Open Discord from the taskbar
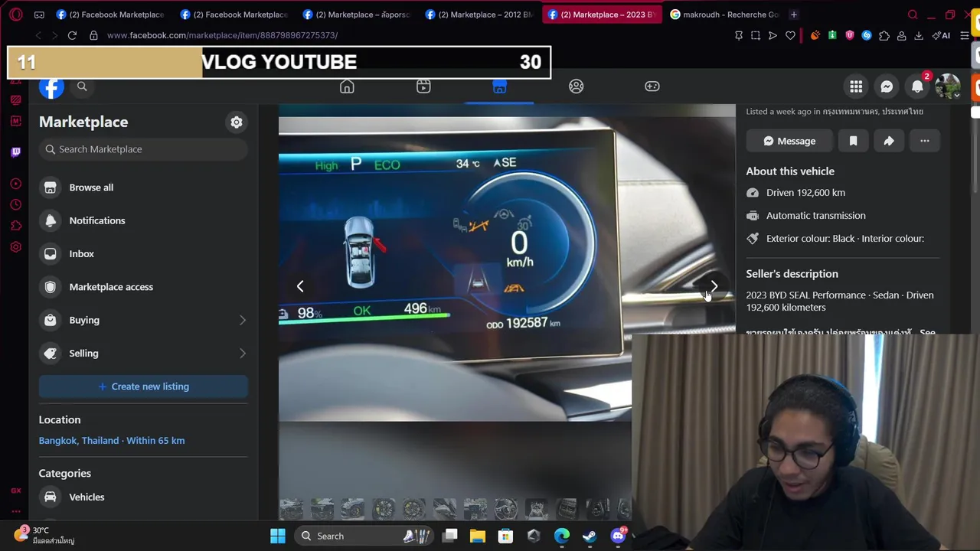The height and width of the screenshot is (551, 980). click(x=618, y=536)
